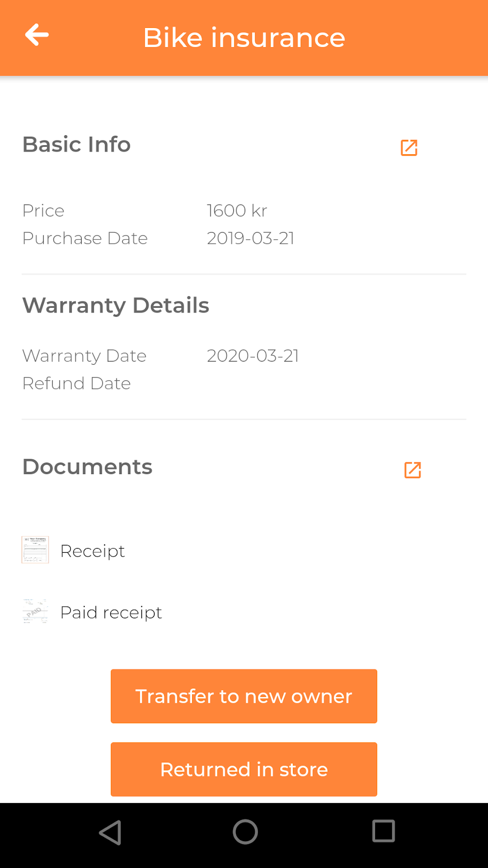Select the Paid receipt document label
The height and width of the screenshot is (868, 488).
coord(111,612)
